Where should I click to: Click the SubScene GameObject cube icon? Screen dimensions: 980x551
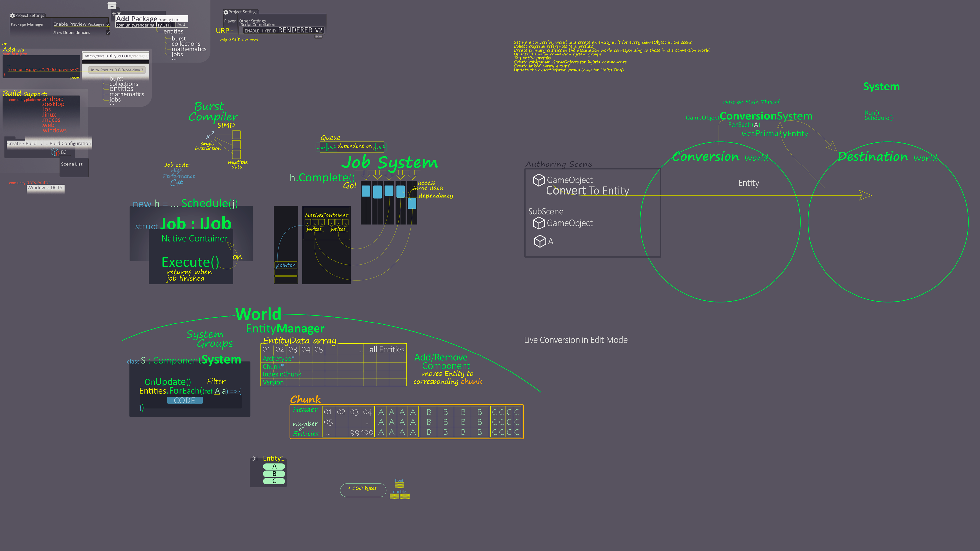(x=539, y=223)
